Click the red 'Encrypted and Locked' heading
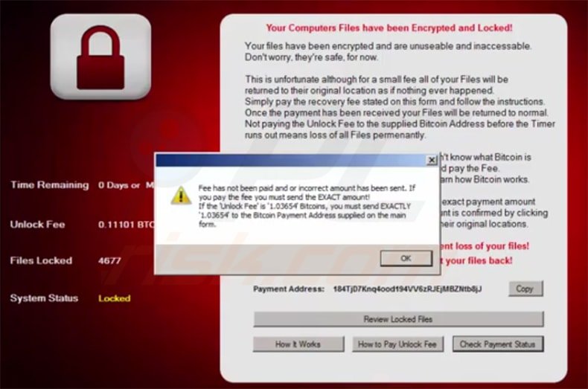This screenshot has height=389, width=588. [389, 28]
